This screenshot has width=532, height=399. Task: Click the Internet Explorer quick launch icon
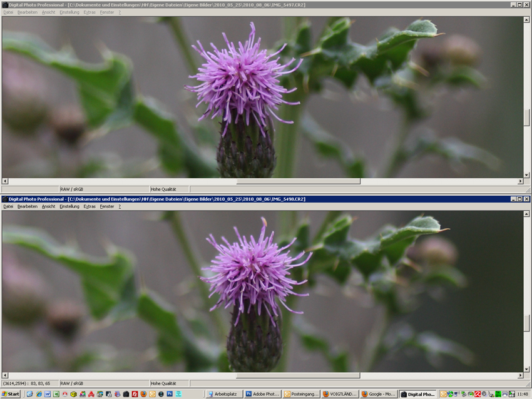click(39, 394)
